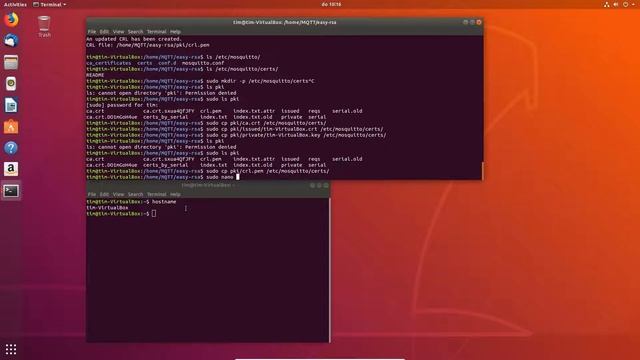640x360 pixels.
Task: Show Applications grid at dock bottom
Action: (11, 349)
